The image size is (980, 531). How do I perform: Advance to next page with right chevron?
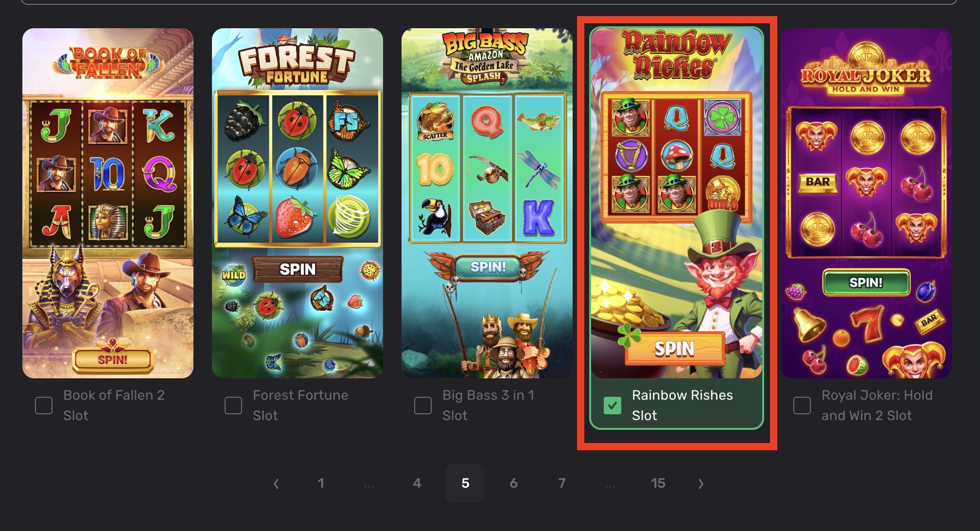700,483
